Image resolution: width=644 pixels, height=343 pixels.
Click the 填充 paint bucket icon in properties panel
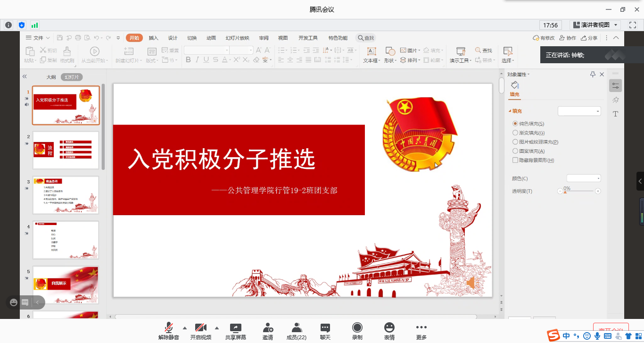[515, 85]
